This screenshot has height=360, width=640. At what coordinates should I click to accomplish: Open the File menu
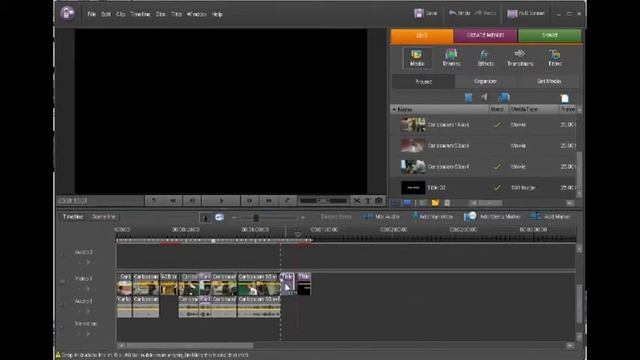click(x=91, y=14)
